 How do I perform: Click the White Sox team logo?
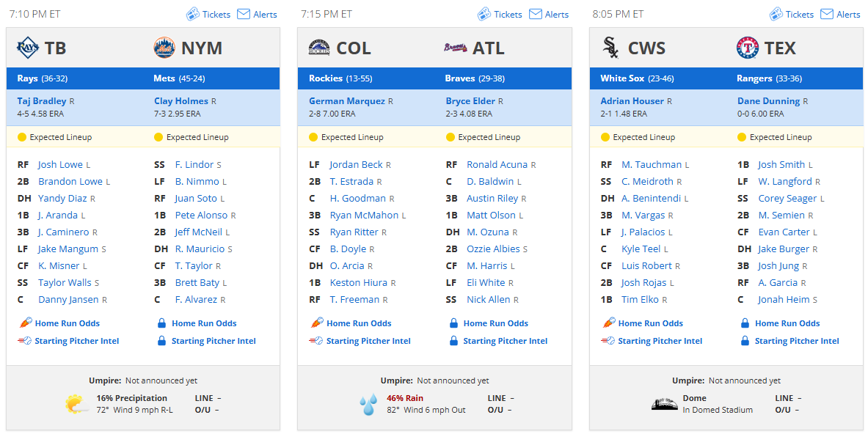(610, 48)
